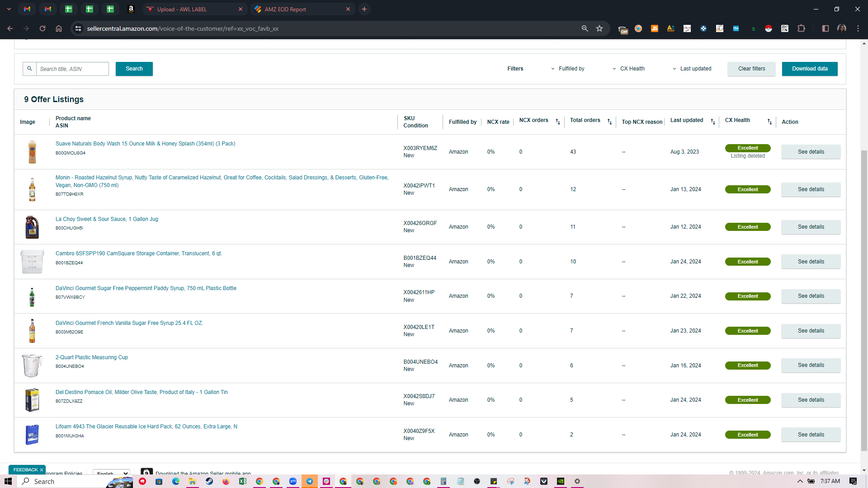Show hidden system tray icons
Screen dimensions: 868x488
click(800, 481)
